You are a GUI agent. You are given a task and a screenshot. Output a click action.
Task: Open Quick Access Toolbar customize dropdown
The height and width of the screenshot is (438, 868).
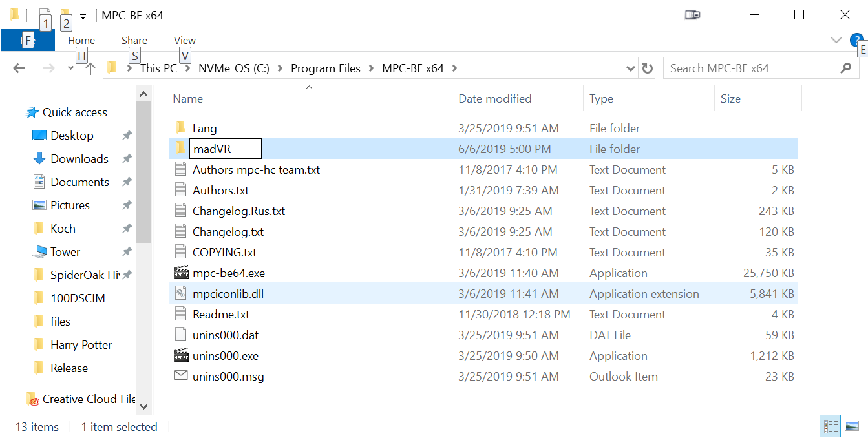tap(83, 16)
